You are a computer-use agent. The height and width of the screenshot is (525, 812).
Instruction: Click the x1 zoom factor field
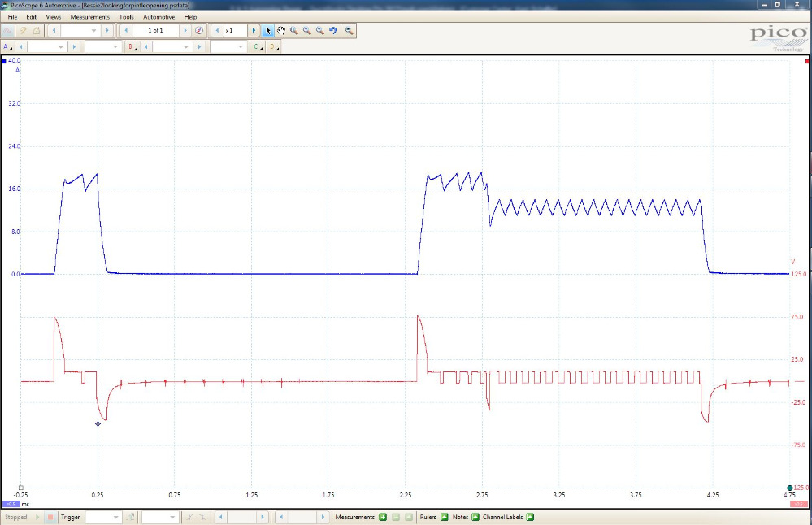(235, 31)
